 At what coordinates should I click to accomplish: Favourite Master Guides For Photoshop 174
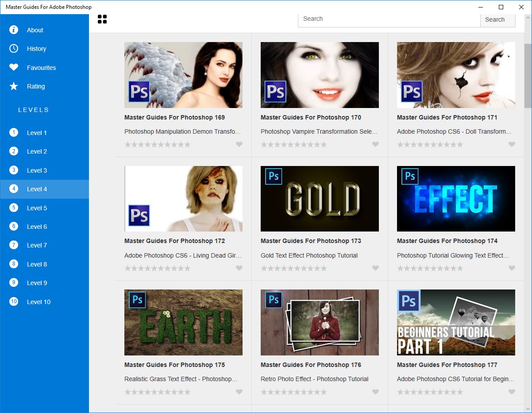[512, 268]
